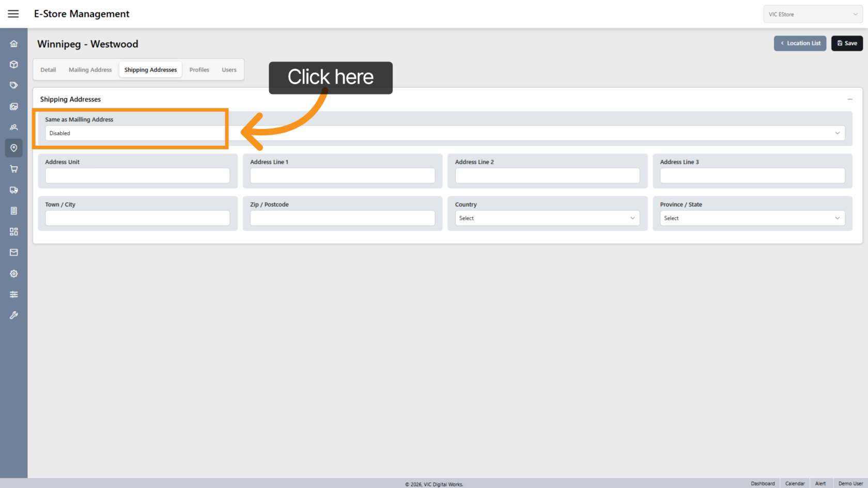Open the Same as Mailing Address dropdown
Screen dimensions: 868x488
coord(444,133)
